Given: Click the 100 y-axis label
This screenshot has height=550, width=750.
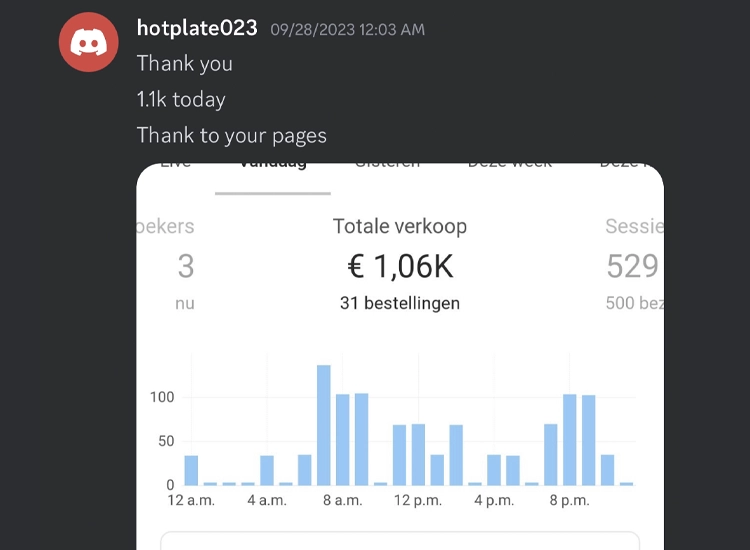Looking at the screenshot, I should (x=161, y=397).
